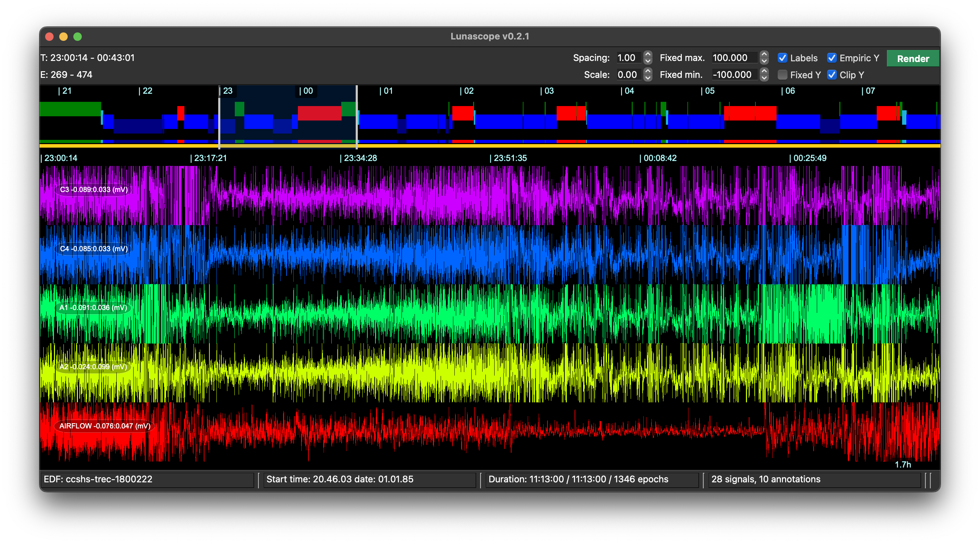Decrease Scale with its down arrow

[648, 78]
